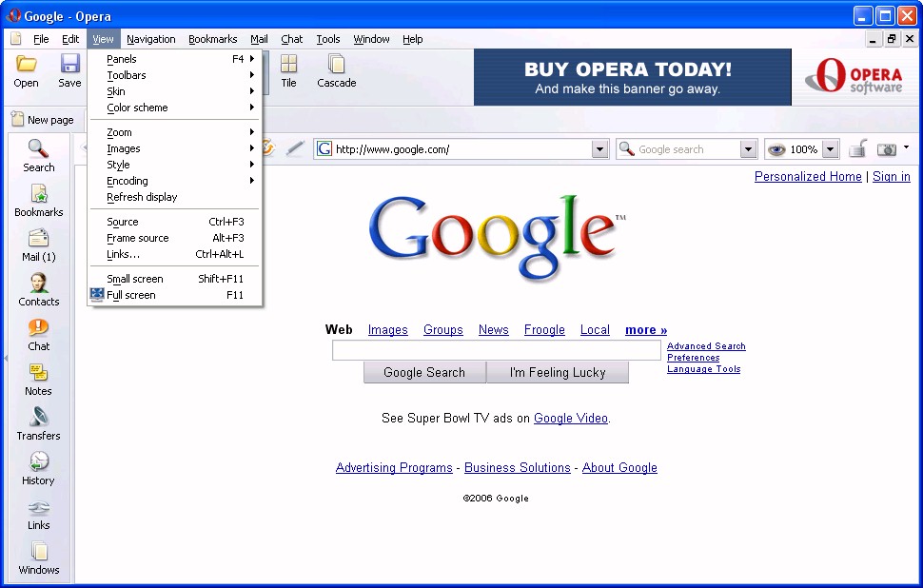Expand the Skin submenu
923x588 pixels.
[175, 91]
